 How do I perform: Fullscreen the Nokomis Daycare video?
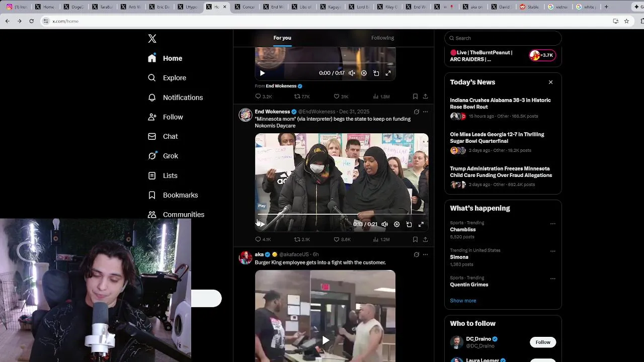(x=421, y=224)
